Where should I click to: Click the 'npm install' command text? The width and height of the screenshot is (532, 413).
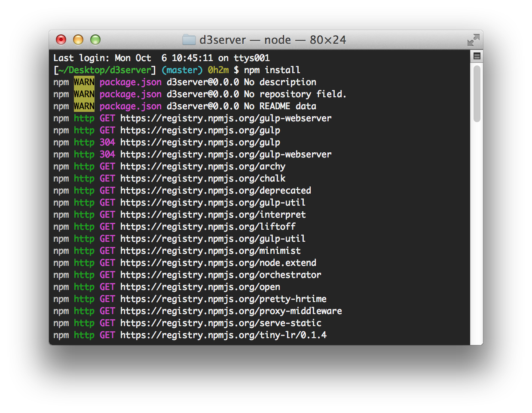[x=272, y=70]
